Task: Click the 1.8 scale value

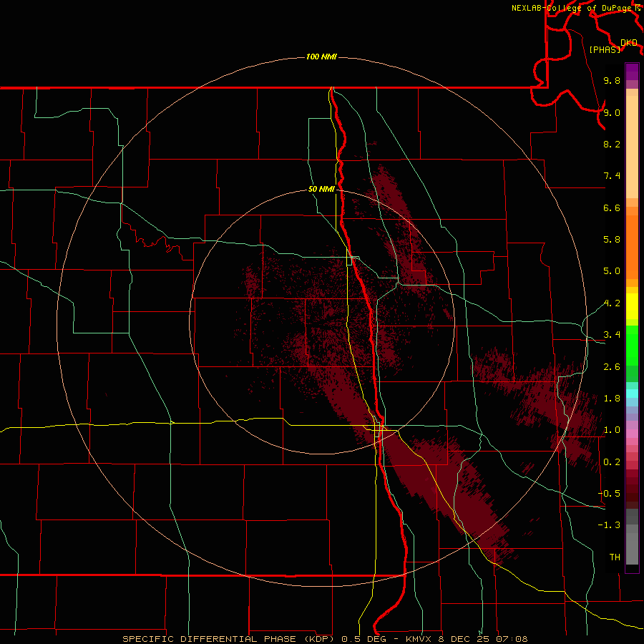Action: (x=612, y=399)
